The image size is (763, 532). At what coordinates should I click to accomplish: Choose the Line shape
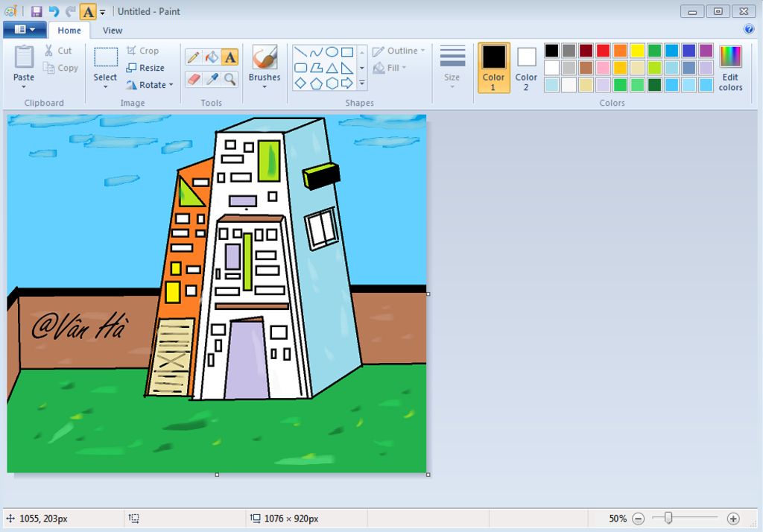[x=301, y=52]
